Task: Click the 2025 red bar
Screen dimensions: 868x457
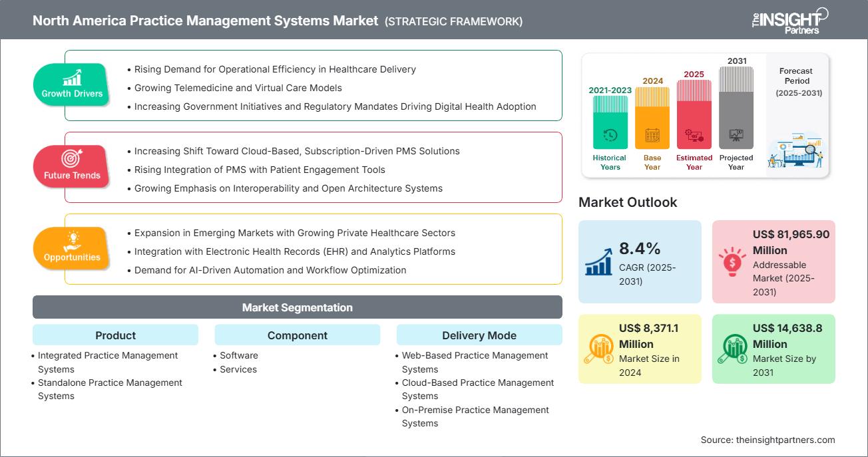Action: pyautogui.click(x=694, y=114)
